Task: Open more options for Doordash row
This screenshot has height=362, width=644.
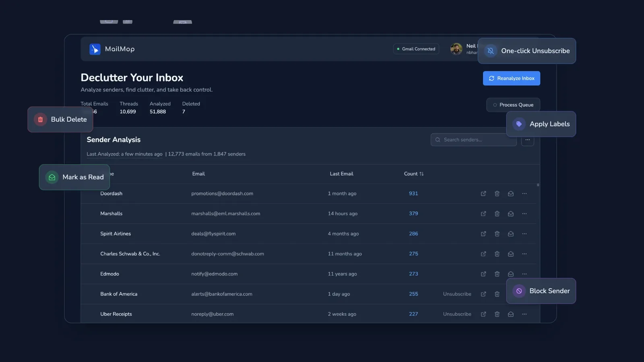Action: coord(524,193)
